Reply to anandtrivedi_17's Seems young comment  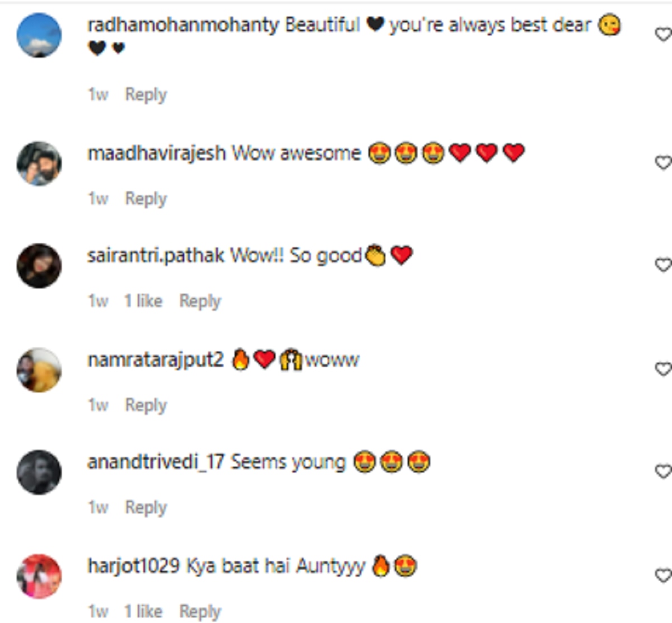[x=146, y=508]
